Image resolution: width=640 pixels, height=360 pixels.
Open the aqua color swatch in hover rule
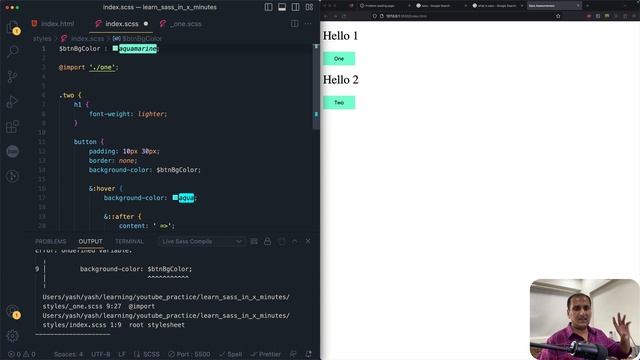[175, 198]
